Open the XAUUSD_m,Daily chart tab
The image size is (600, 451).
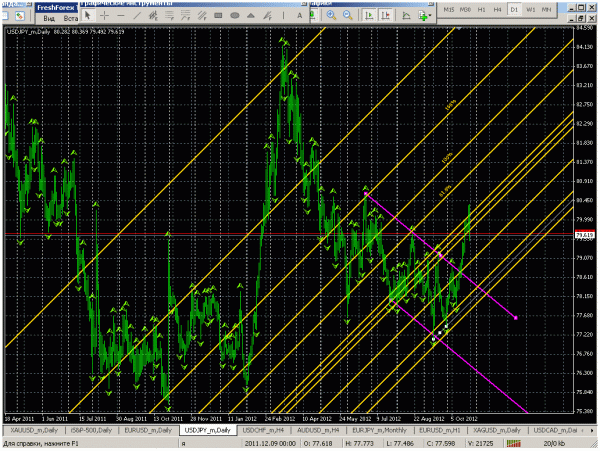tap(34, 430)
